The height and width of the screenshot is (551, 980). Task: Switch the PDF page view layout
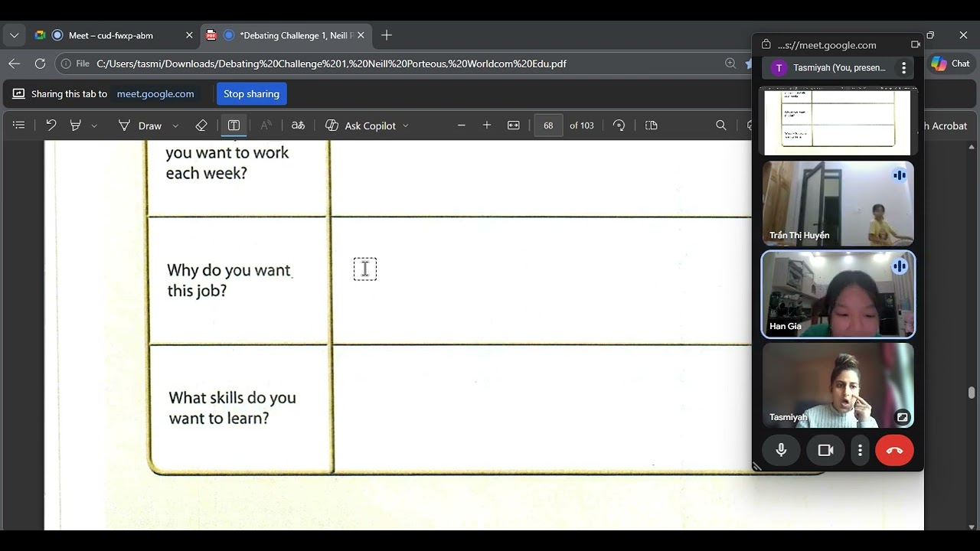pyautogui.click(x=652, y=126)
